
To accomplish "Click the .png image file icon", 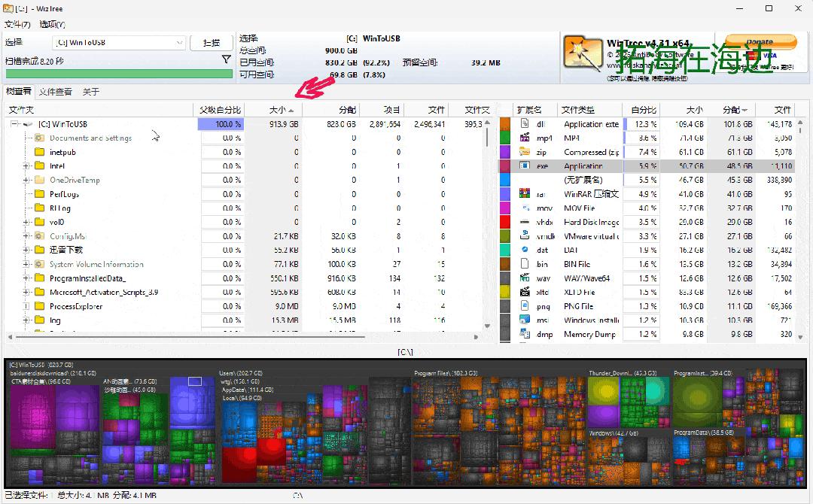I will point(525,305).
